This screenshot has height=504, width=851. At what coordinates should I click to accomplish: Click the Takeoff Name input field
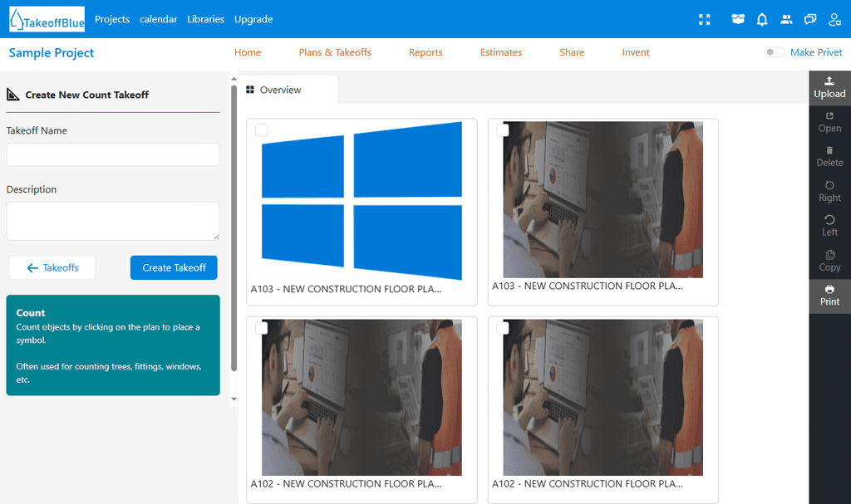click(113, 154)
